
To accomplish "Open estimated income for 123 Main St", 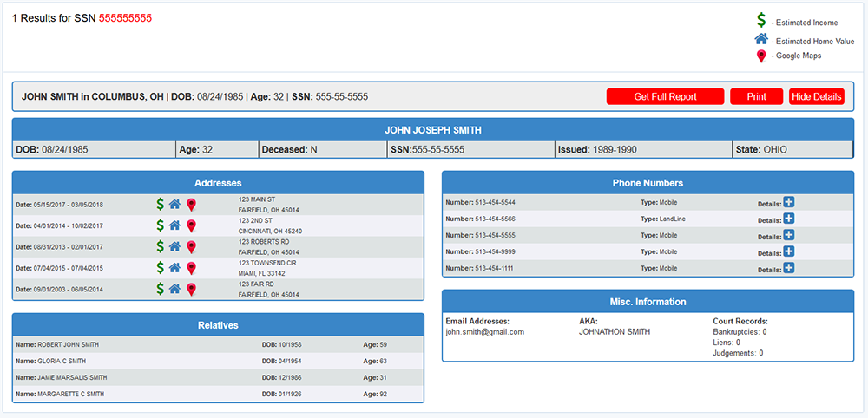I will tap(160, 205).
